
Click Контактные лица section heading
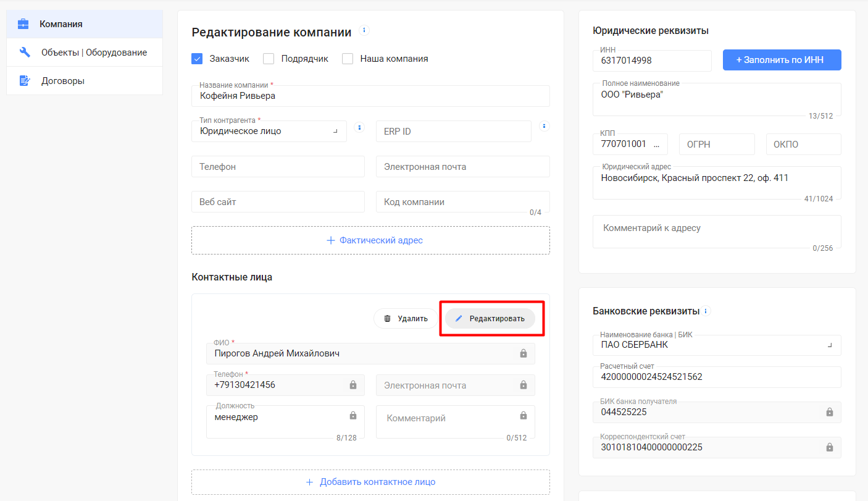(232, 277)
